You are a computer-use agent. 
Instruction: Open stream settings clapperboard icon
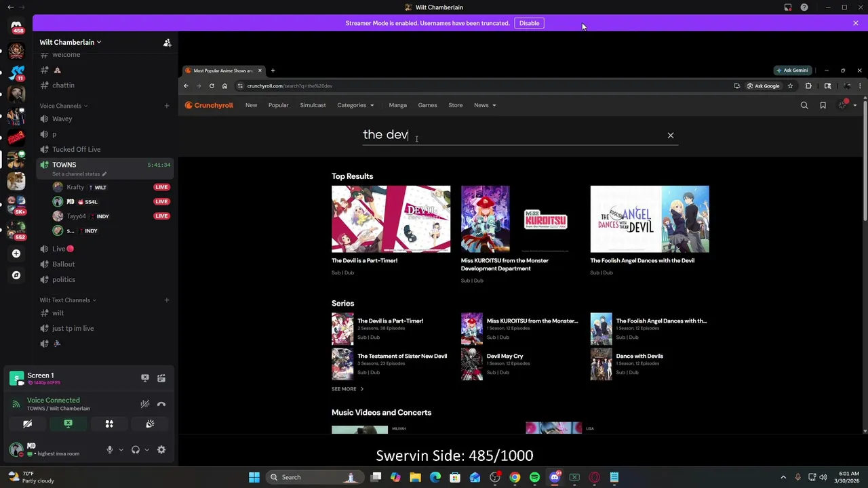161,378
